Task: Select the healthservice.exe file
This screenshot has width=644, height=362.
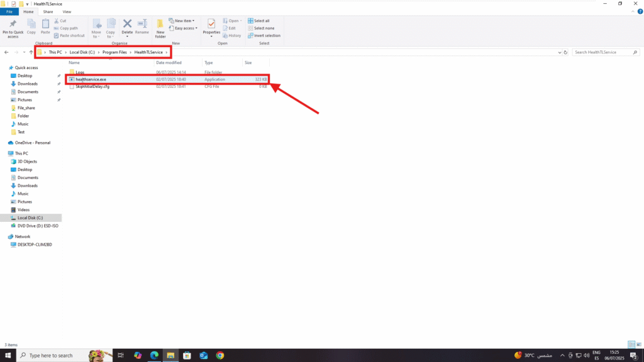Action: tap(91, 79)
